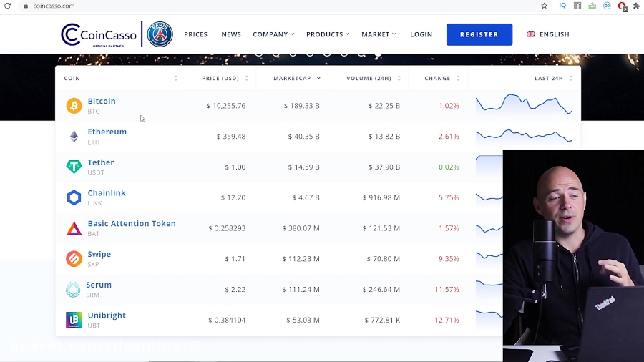Bookmark this page with the star icon
The height and width of the screenshot is (362, 644).
pyautogui.click(x=545, y=6)
